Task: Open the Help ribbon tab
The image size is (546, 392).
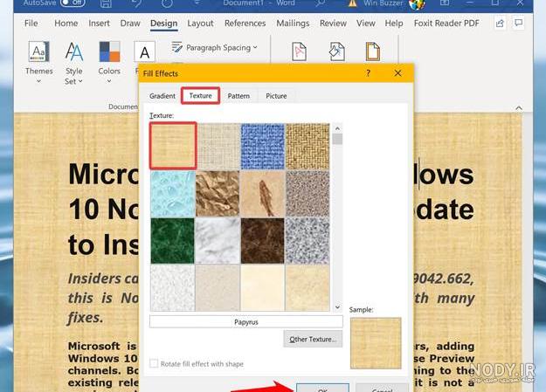Action: [x=394, y=23]
